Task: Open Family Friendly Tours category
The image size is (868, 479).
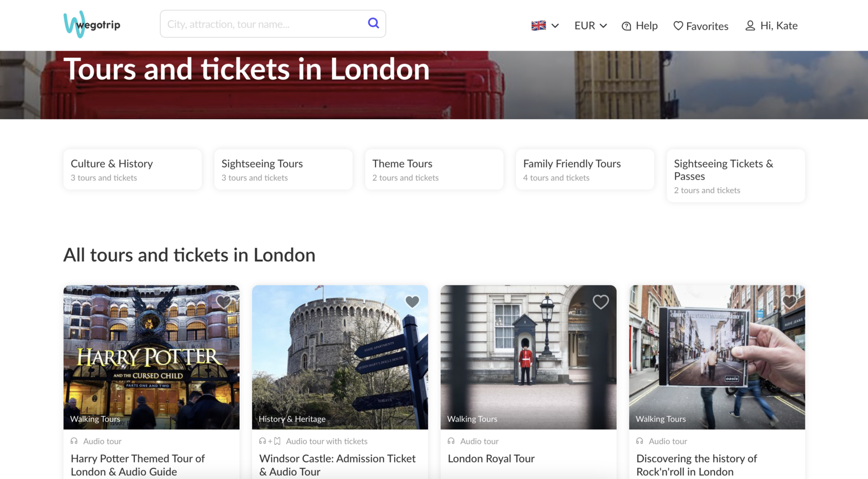Action: tap(585, 169)
